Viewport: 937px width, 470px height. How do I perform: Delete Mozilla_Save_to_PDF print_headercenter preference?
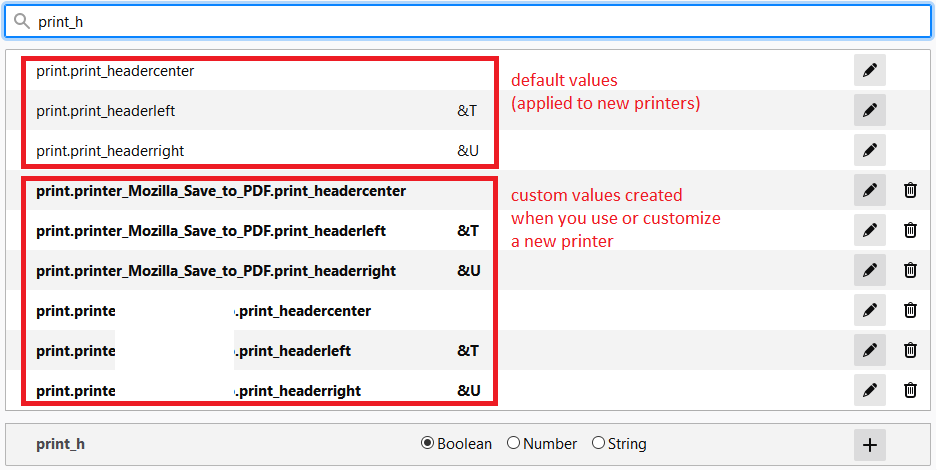click(x=910, y=190)
